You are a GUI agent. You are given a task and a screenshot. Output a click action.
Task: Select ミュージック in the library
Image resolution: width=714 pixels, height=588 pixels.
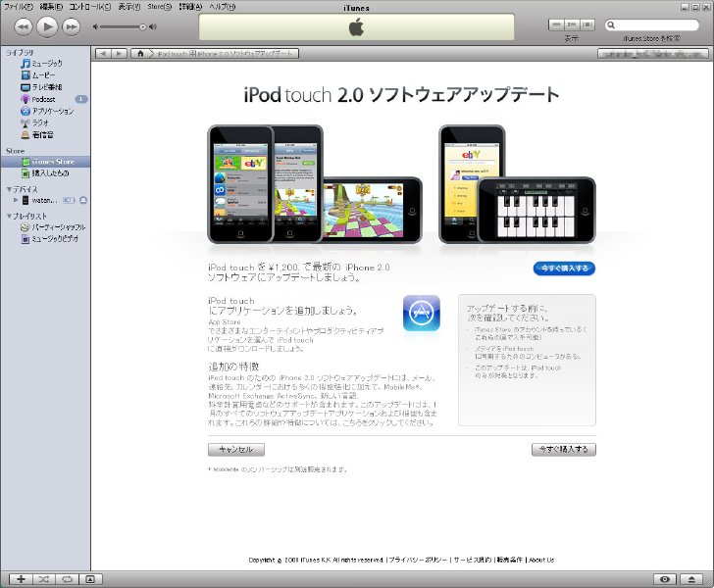(45, 64)
